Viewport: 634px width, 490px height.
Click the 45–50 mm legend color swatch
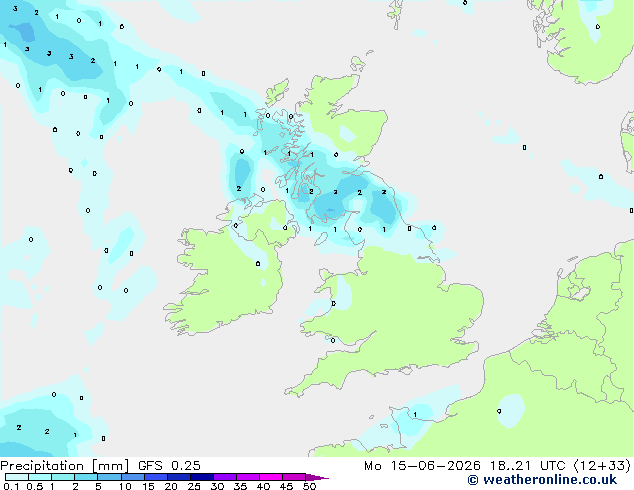294,477
